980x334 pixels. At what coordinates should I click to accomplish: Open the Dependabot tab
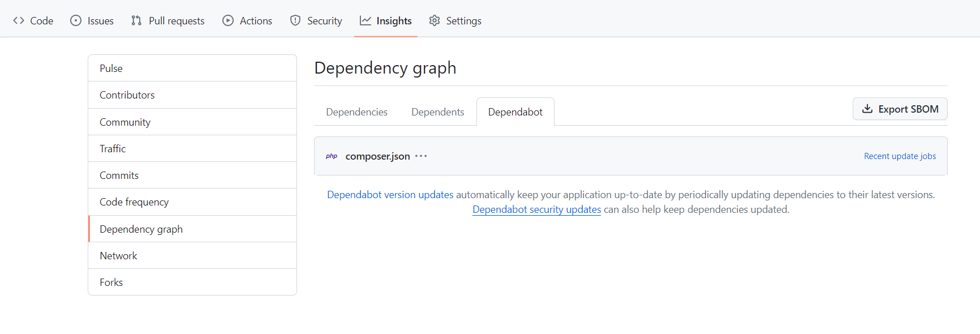[x=515, y=112]
